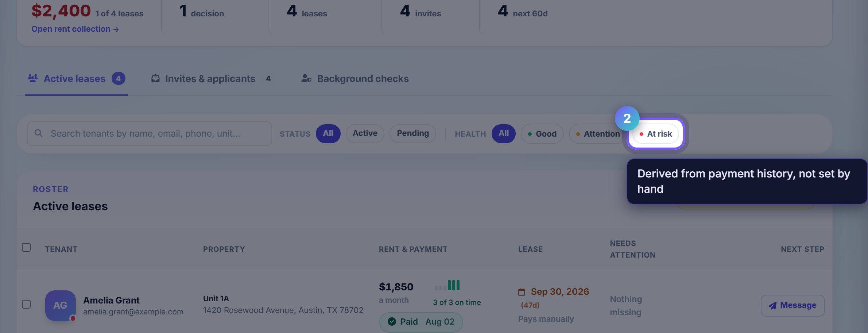Select the All health filter

[504, 133]
